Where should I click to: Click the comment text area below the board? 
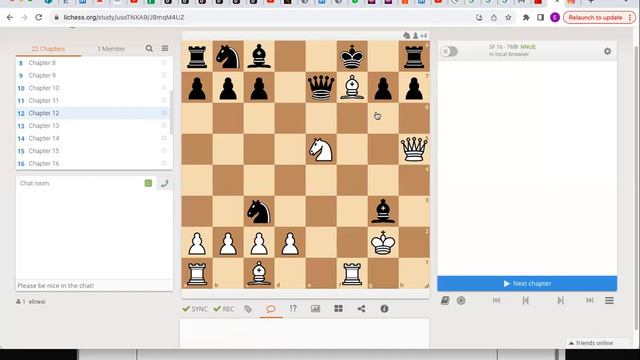[304, 334]
